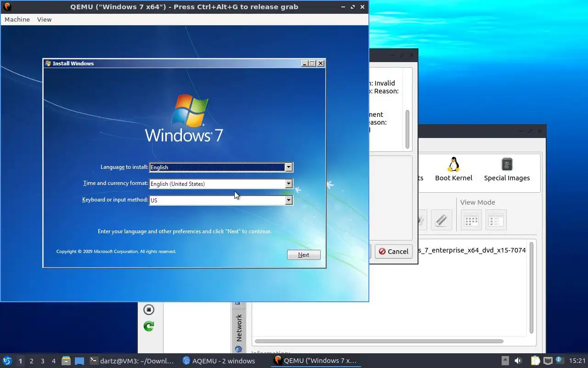Expand the hidden tray icons arrow
This screenshot has width=588, height=368.
point(505,361)
